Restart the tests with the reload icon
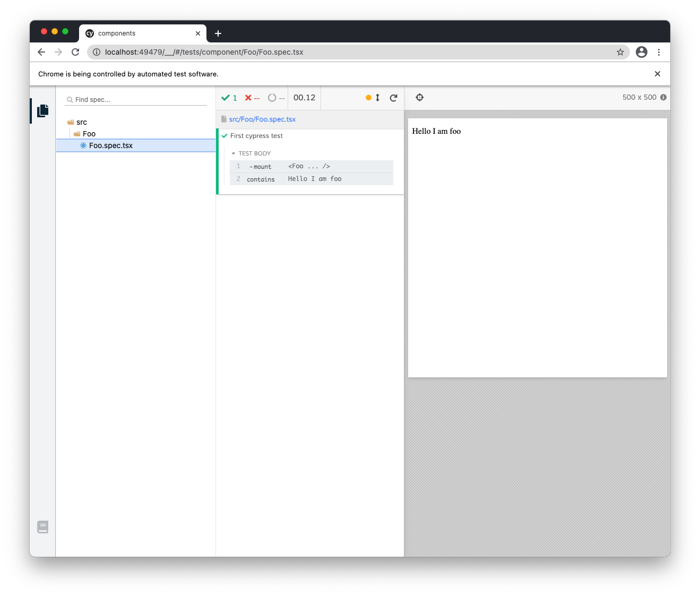700x596 pixels. [x=393, y=98]
